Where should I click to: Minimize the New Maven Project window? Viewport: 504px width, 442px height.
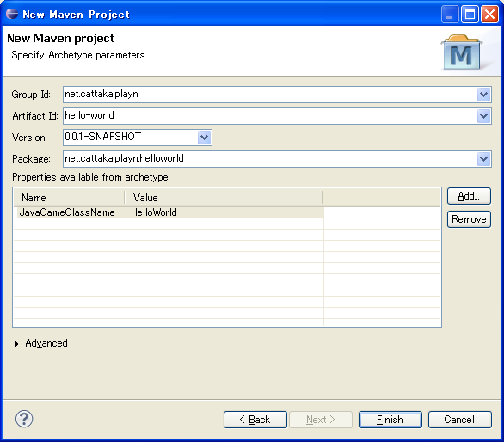(x=450, y=15)
